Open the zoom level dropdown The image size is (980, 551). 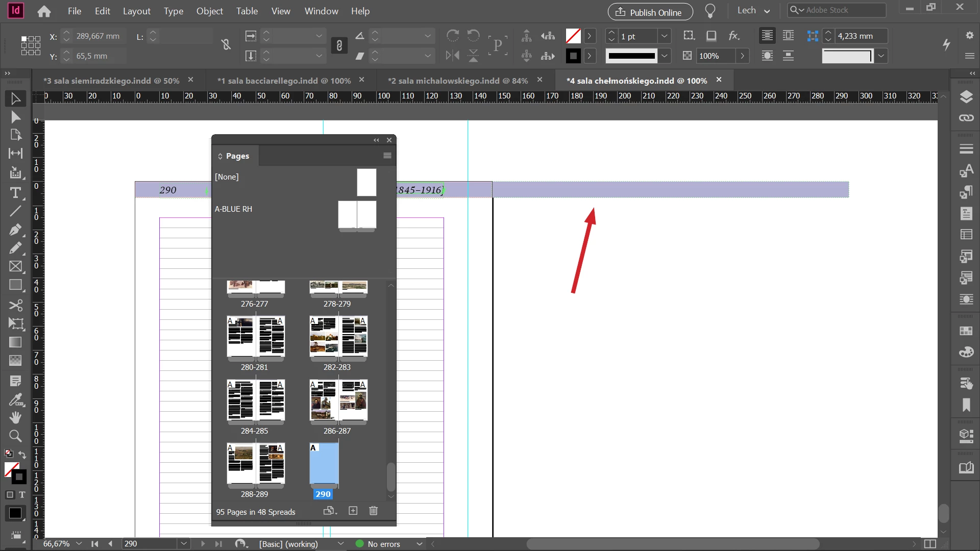click(79, 544)
